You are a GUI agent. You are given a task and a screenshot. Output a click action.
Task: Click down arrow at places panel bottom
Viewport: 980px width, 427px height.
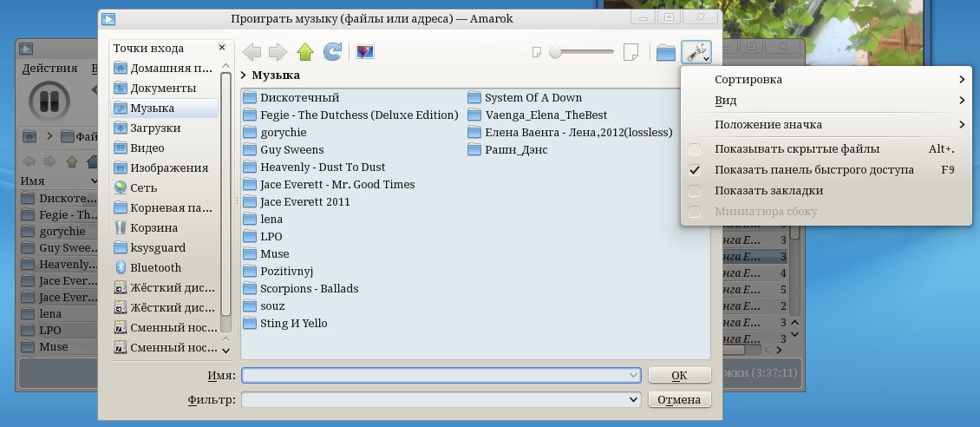coord(225,351)
